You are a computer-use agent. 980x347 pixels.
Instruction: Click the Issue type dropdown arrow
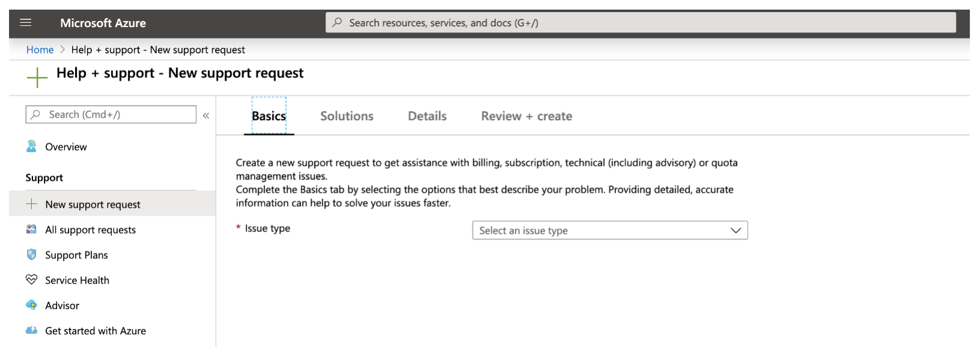tap(736, 231)
